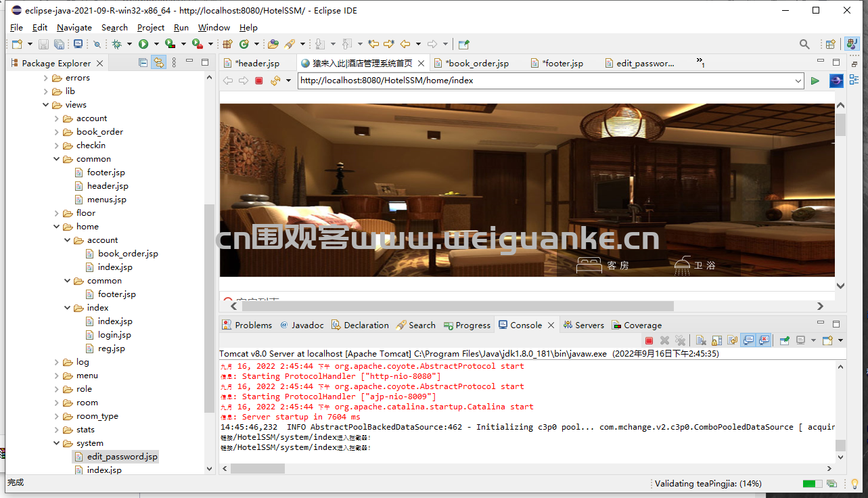Click the Save All toolbar icon

59,44
